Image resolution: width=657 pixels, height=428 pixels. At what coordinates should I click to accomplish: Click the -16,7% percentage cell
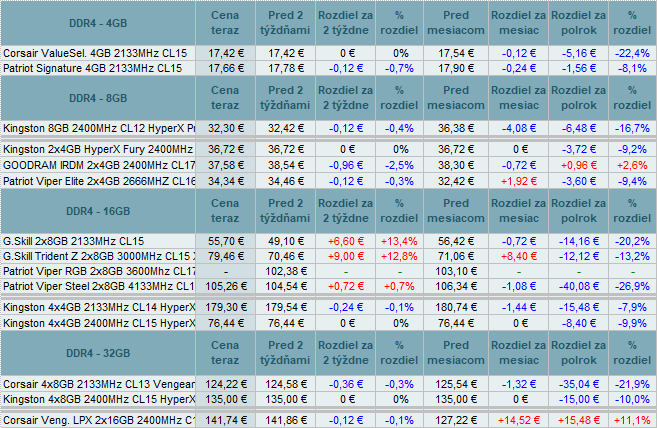632,128
